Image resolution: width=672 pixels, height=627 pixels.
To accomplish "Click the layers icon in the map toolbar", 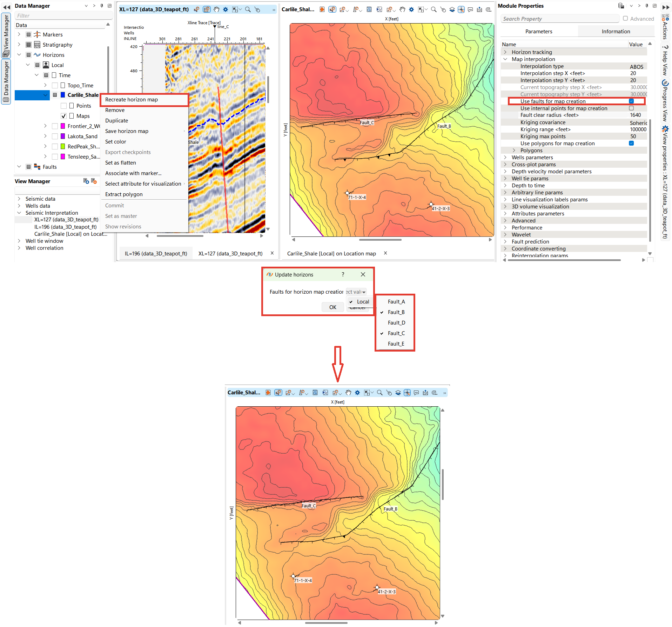I will pos(452,9).
